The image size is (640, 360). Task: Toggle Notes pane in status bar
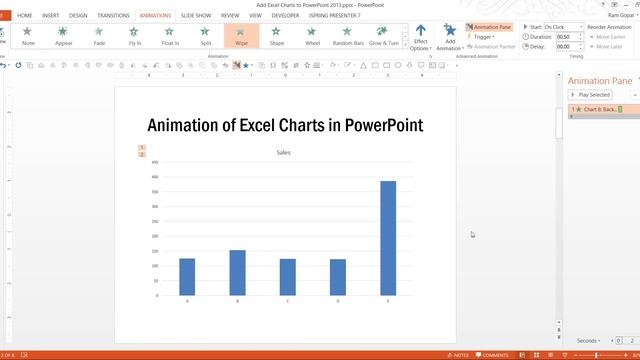458,355
